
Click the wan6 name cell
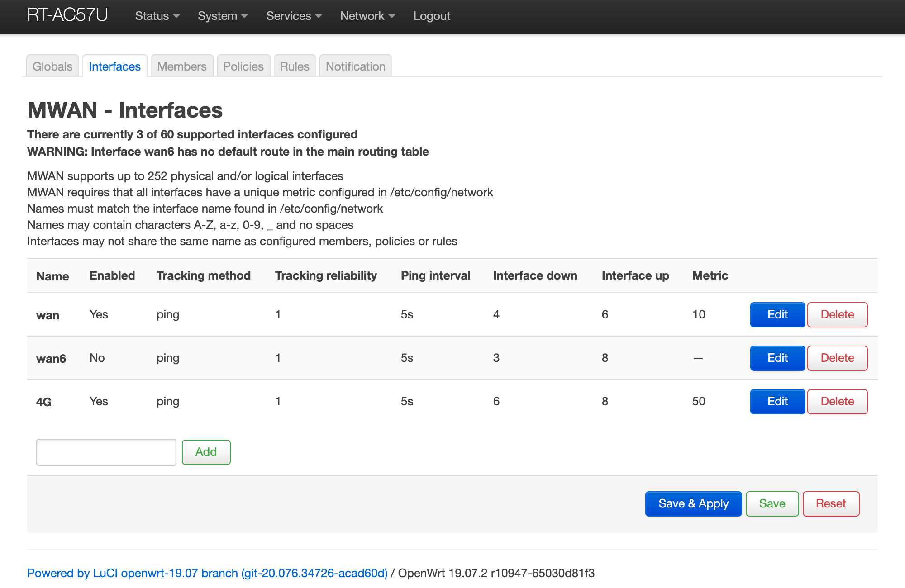(51, 359)
